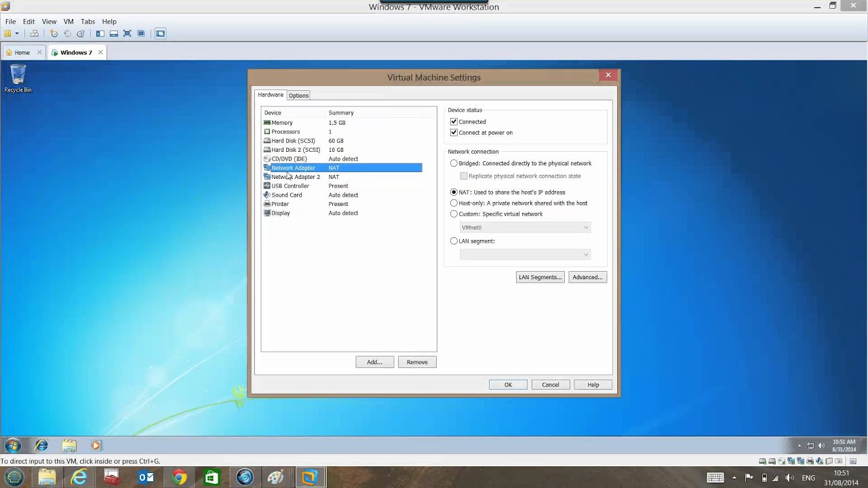Viewport: 868px width, 488px height.
Task: Click the LAN Segments... button
Action: pos(540,277)
